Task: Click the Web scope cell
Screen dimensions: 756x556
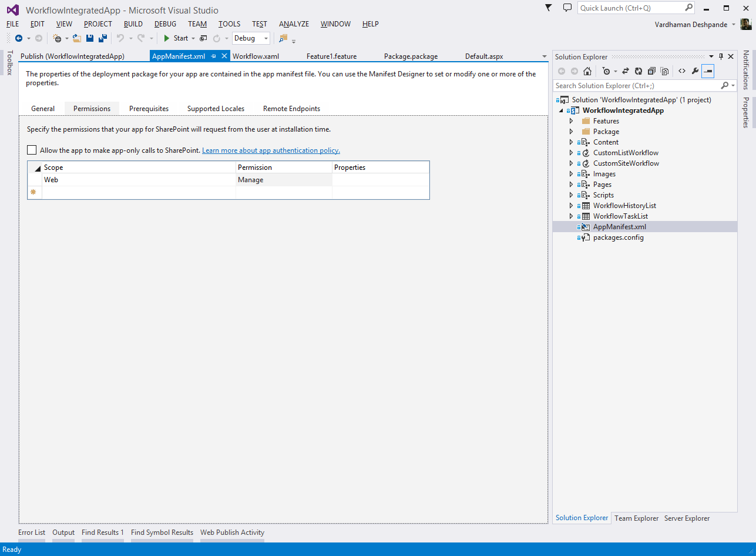Action: (139, 180)
